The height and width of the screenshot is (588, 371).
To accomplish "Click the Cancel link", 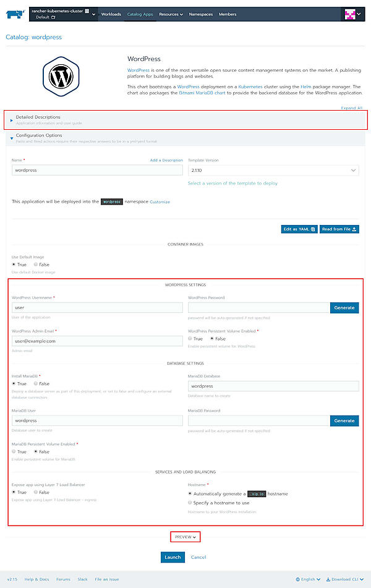I will tap(198, 557).
